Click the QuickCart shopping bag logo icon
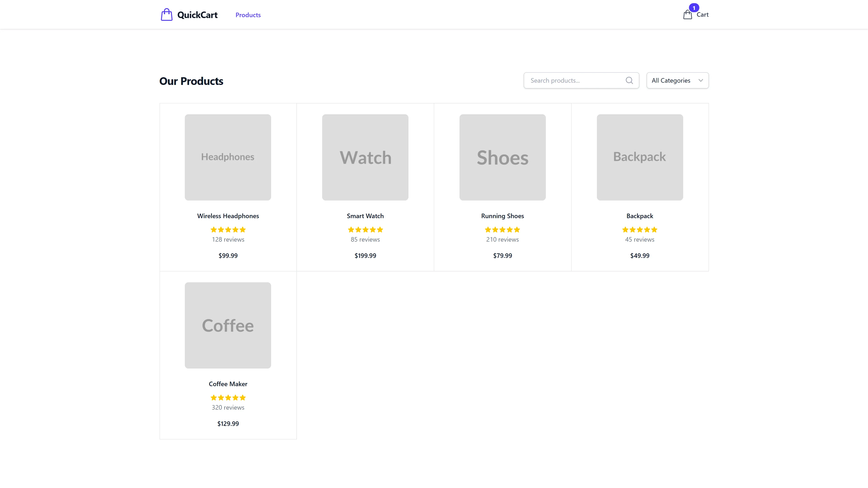The width and height of the screenshot is (868, 488). tap(167, 14)
